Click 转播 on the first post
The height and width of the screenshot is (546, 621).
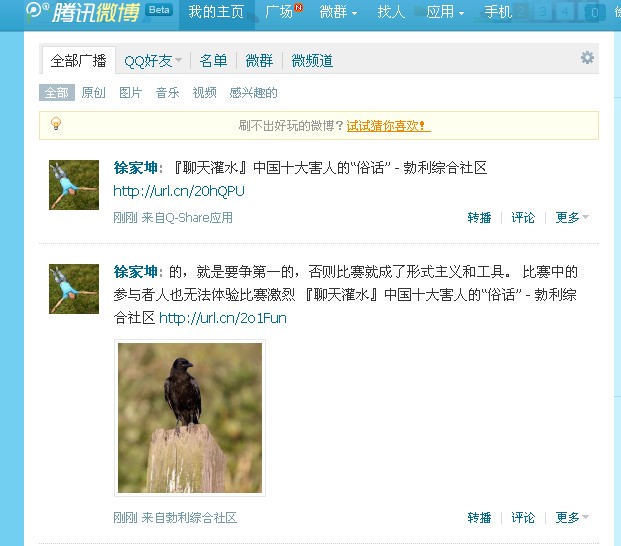479,217
